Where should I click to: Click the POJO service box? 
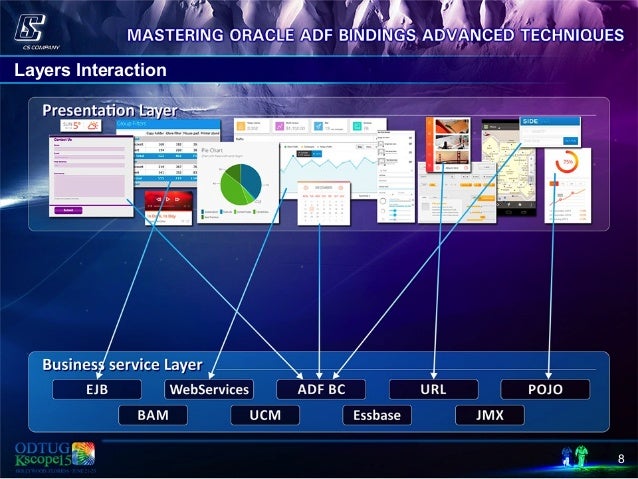coord(545,389)
